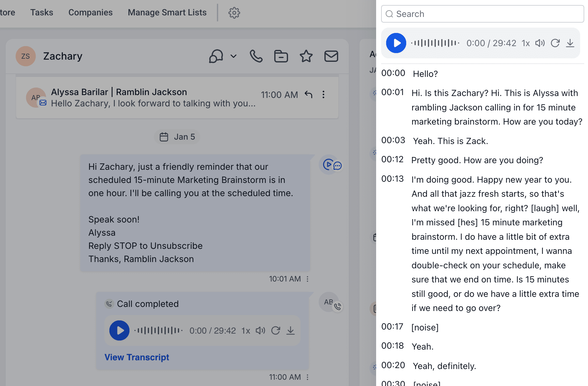Open options menu beside bottom 11:00 AM timestamp
Screen dimensions: 588x386
[307, 377]
